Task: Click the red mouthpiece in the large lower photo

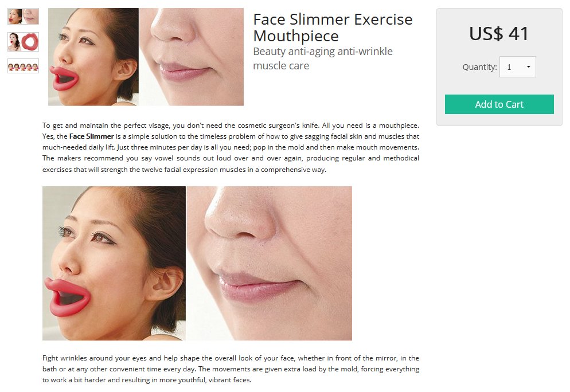Action: pos(67,297)
